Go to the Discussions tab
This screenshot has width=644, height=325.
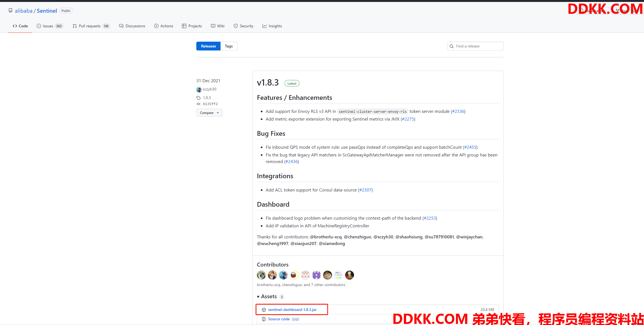click(x=132, y=26)
